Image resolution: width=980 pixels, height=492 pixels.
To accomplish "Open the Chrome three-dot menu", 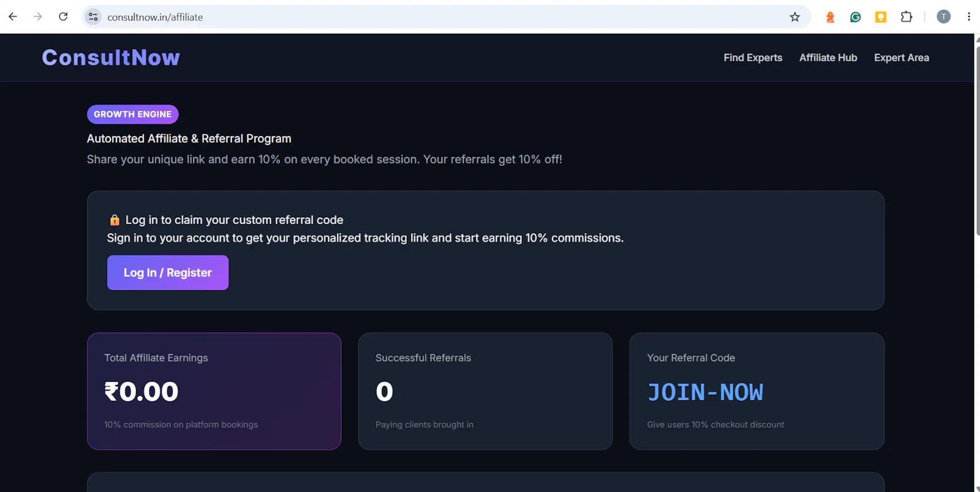I will 969,17.
